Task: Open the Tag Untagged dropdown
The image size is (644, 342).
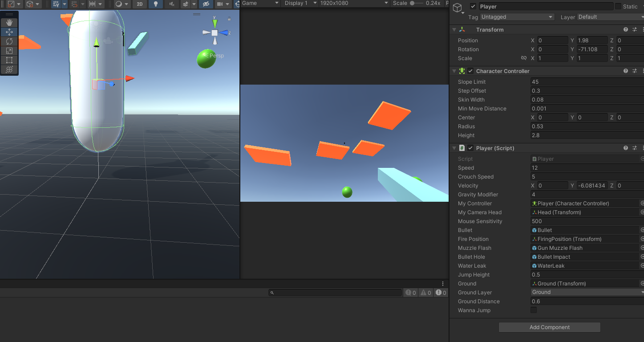Action: (517, 17)
